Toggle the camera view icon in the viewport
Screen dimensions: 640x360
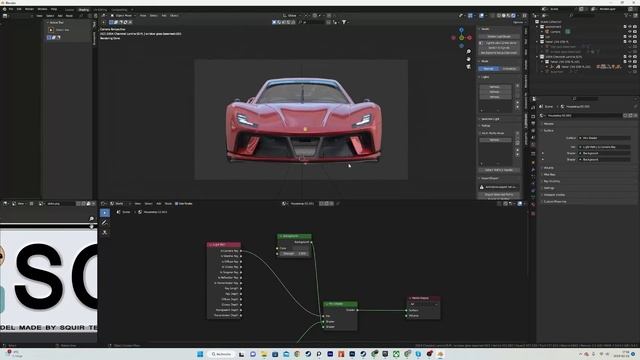click(x=469, y=66)
